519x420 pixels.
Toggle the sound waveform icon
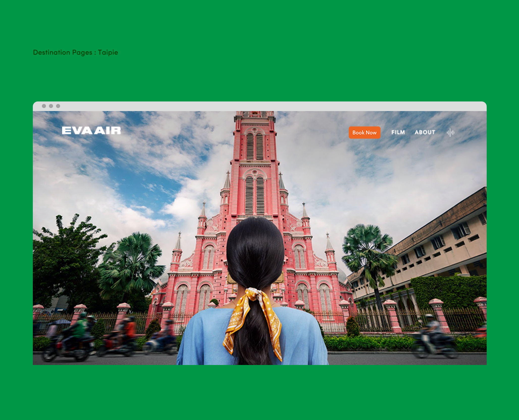tap(451, 132)
